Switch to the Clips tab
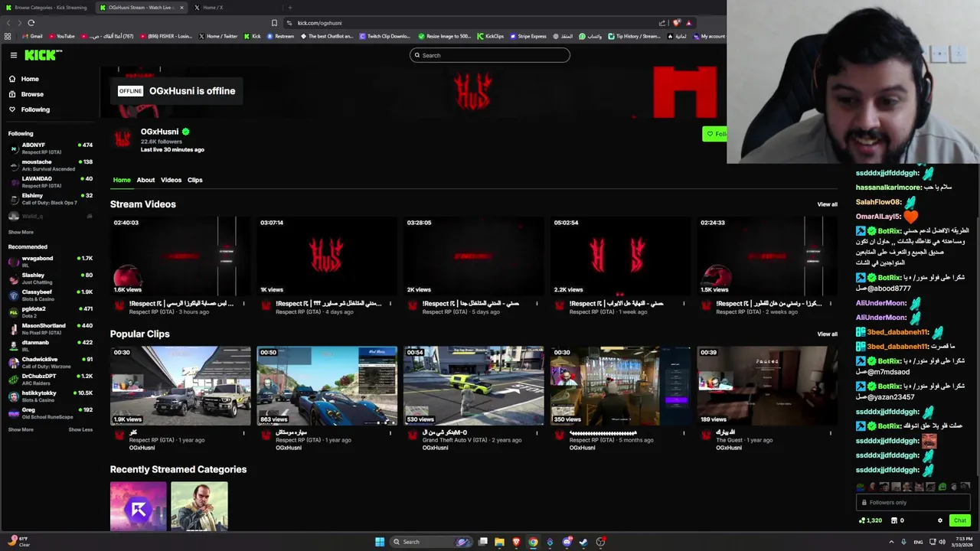980x551 pixels. 195,180
